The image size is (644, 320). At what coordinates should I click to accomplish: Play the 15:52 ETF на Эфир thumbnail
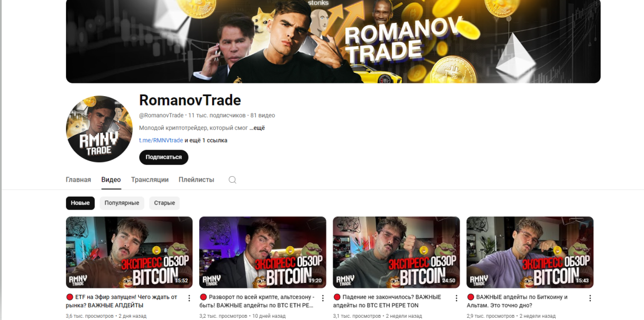129,252
